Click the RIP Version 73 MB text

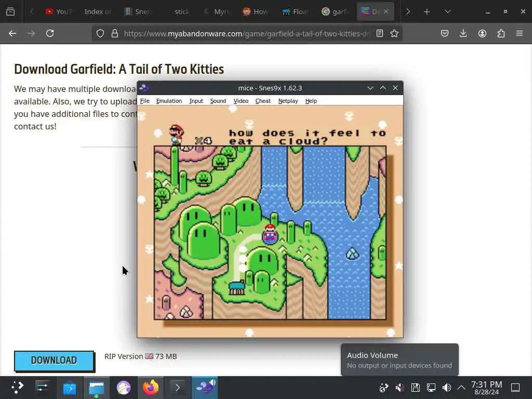click(140, 356)
